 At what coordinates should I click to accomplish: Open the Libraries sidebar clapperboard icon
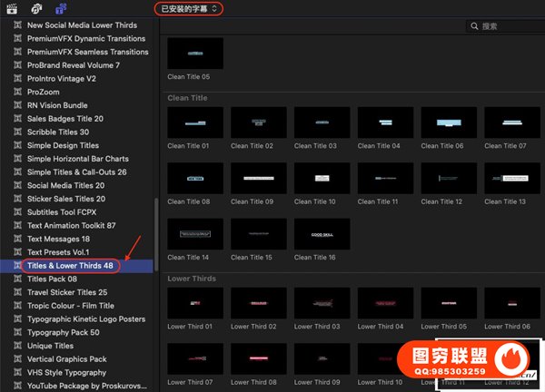click(x=14, y=8)
